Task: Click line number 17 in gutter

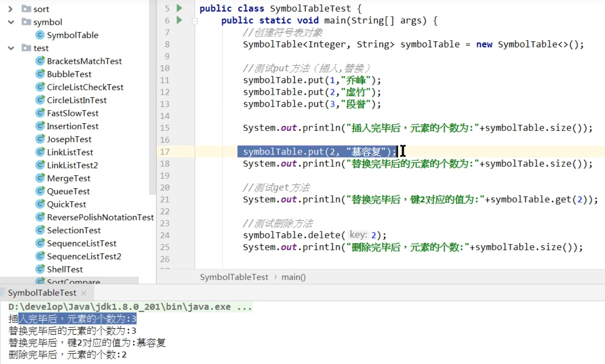Action: point(164,152)
